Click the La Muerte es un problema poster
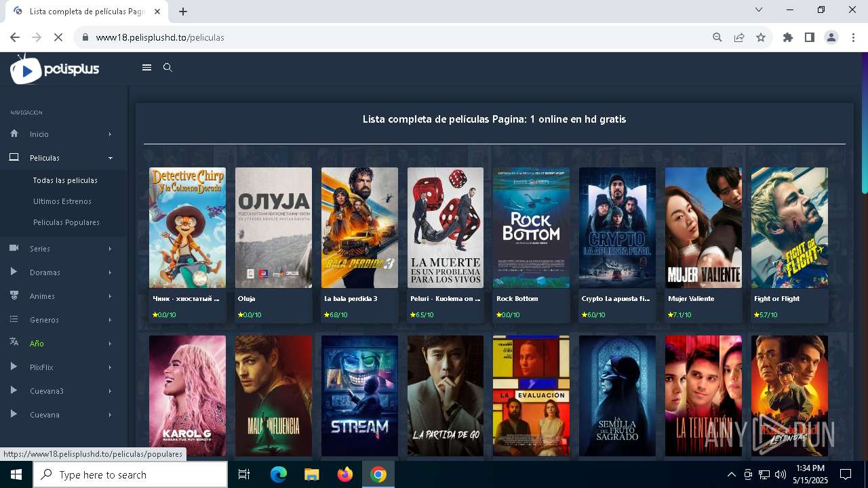868x488 pixels. point(446,228)
